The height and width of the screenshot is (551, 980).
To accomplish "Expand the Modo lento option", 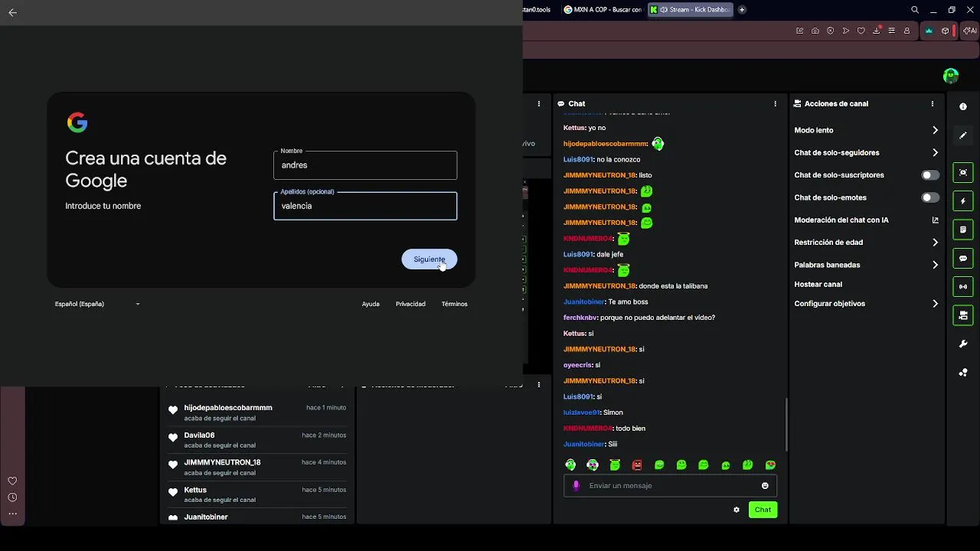I will pos(866,130).
